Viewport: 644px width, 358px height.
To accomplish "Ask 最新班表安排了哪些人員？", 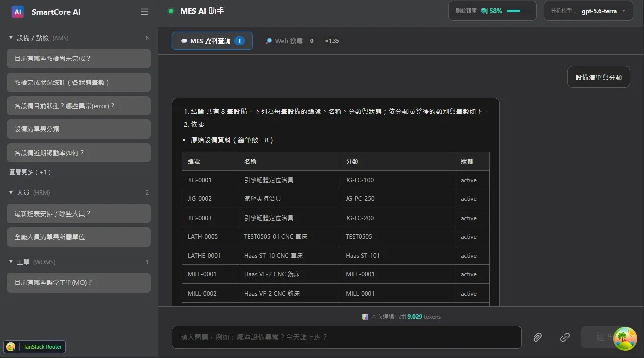I will pos(78,213).
